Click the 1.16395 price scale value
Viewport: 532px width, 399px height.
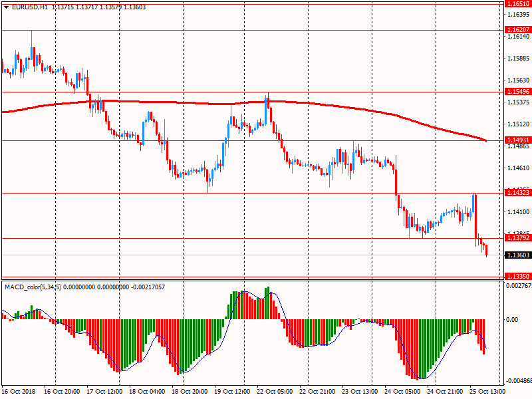tap(518, 14)
